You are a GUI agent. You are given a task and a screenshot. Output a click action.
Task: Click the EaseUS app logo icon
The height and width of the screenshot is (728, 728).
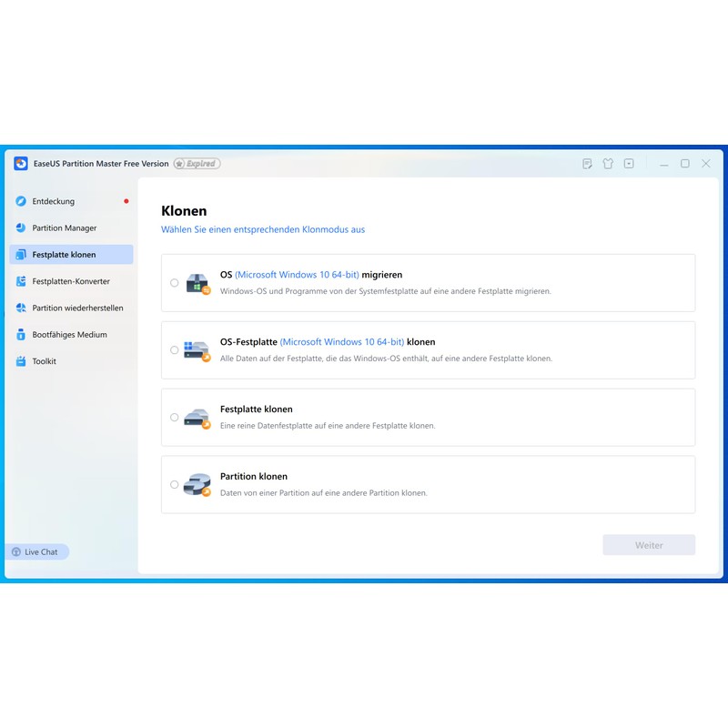21,164
